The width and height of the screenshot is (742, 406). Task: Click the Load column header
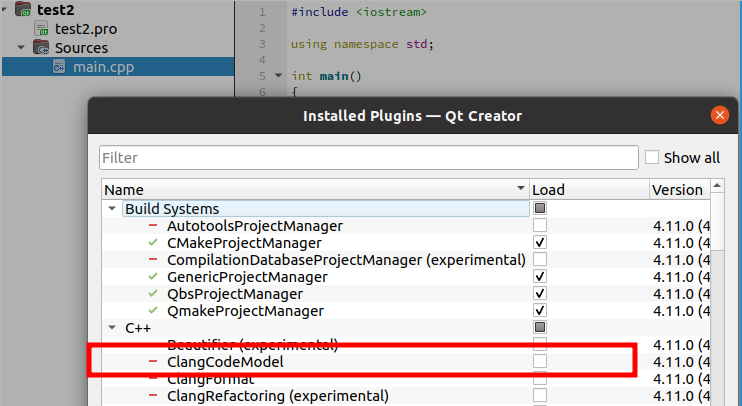589,189
